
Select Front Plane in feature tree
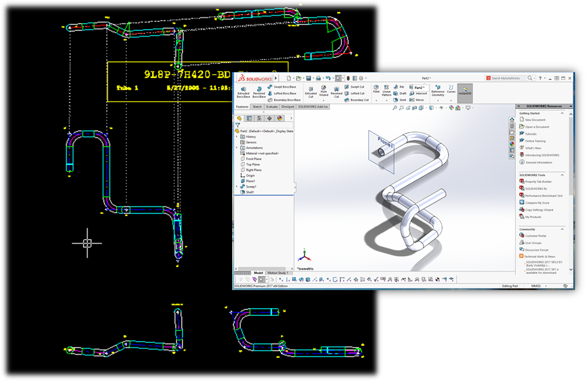click(254, 159)
